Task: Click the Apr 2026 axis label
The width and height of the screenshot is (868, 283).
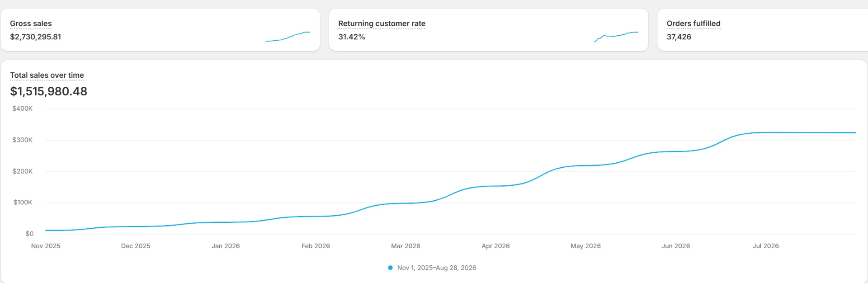Action: click(495, 246)
